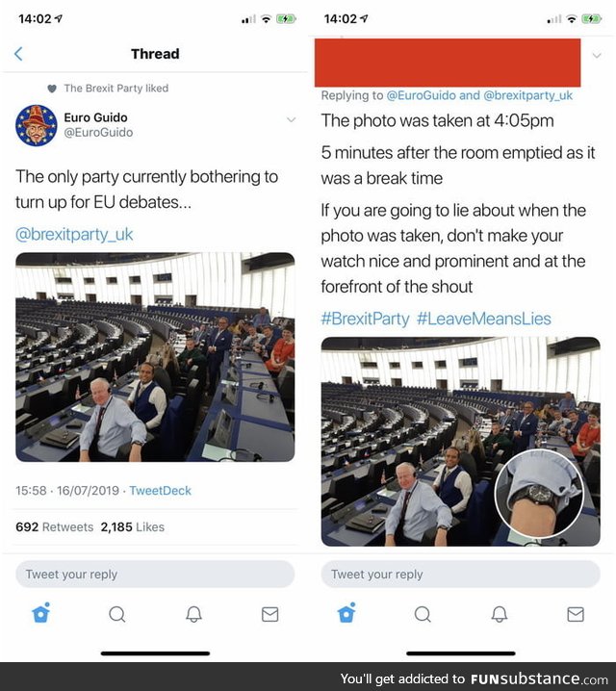616x691 pixels.
Task: Open Notifications bell in right screen
Action: coord(500,614)
